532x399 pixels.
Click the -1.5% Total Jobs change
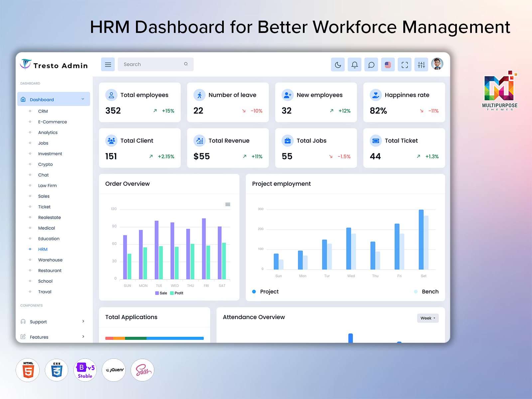[344, 157]
